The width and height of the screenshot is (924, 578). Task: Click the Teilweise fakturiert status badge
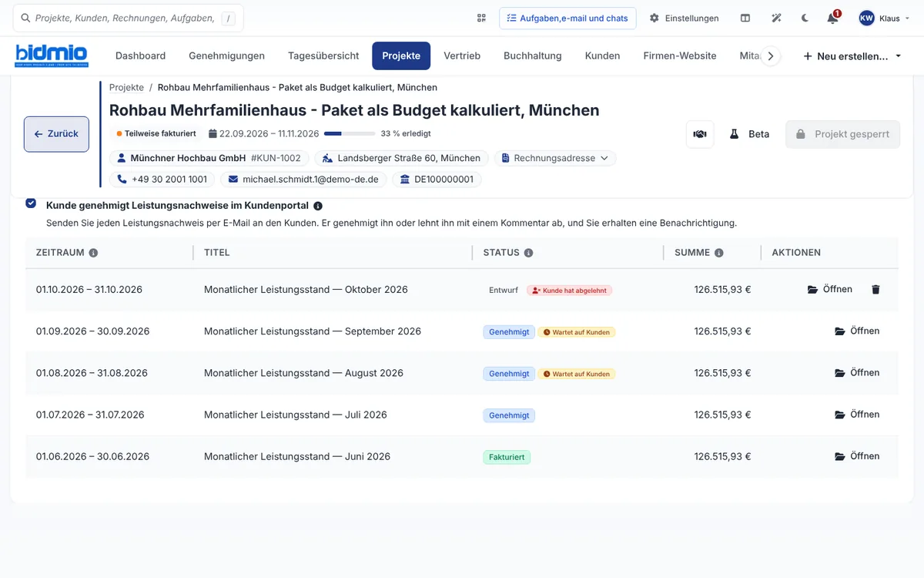coord(156,133)
